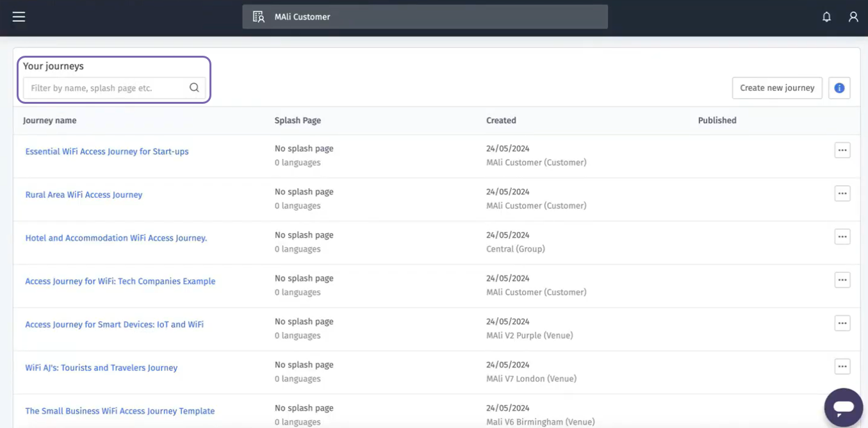Open Access Journey for WiFi: Tech Companies Example
This screenshot has width=868, height=428.
[x=120, y=281]
